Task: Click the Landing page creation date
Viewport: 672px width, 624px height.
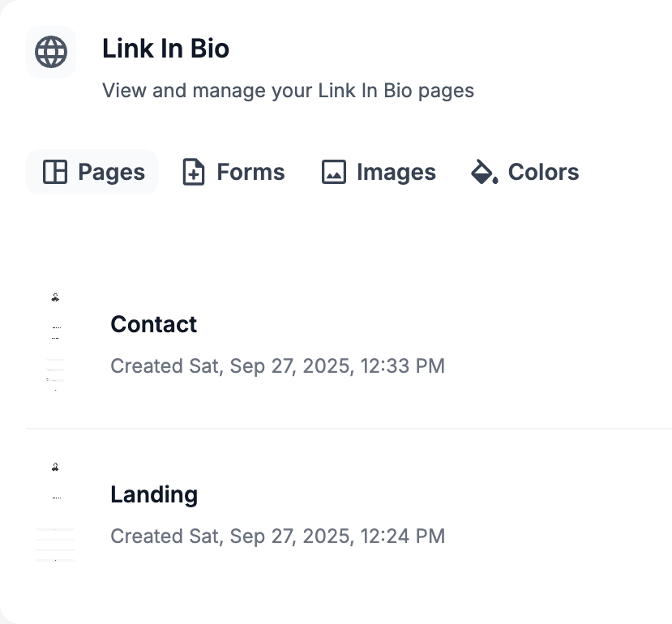Action: [x=277, y=536]
